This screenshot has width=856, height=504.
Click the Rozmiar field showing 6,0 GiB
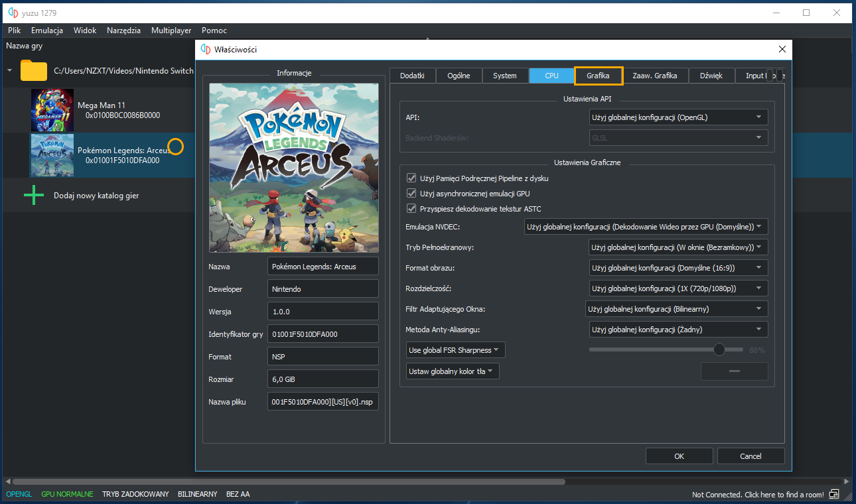click(323, 379)
